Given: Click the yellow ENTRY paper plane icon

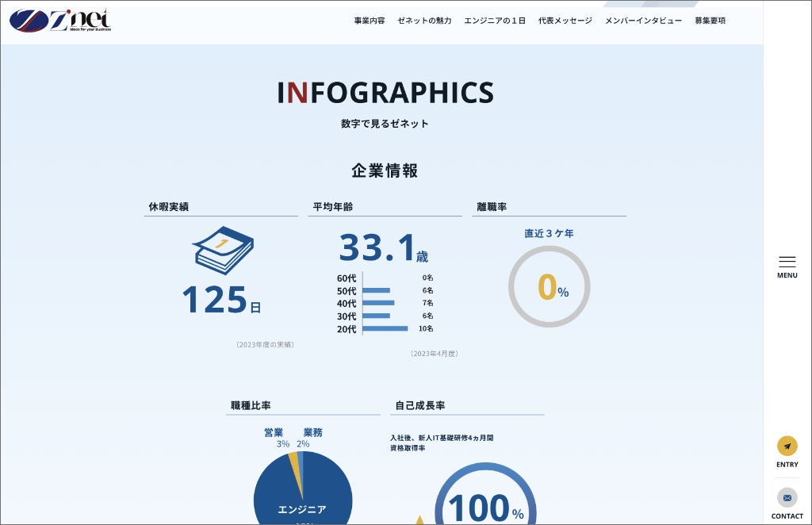Looking at the screenshot, I should tap(787, 446).
